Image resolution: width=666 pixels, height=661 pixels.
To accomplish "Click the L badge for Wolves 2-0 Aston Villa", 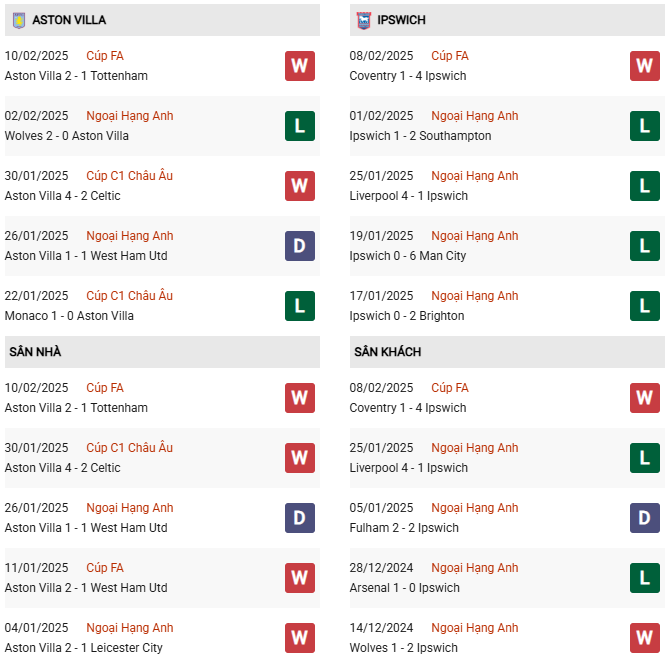I will coord(299,126).
